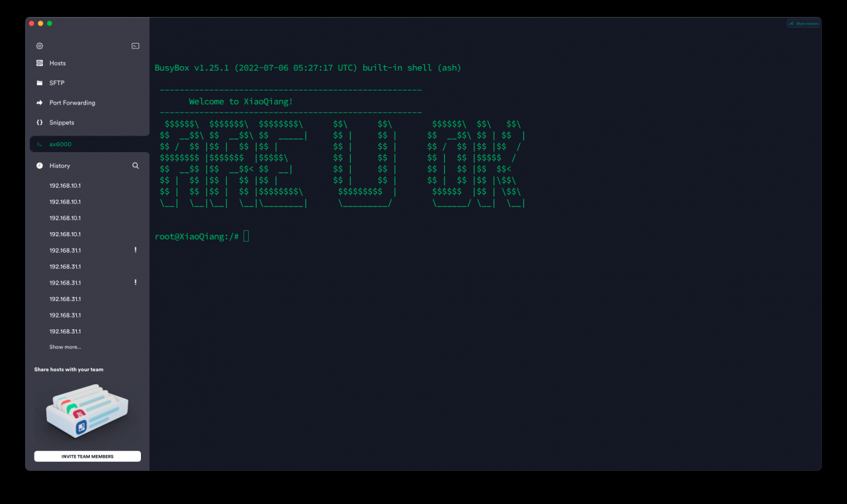Click the new terminal icon in sidebar

click(x=136, y=46)
